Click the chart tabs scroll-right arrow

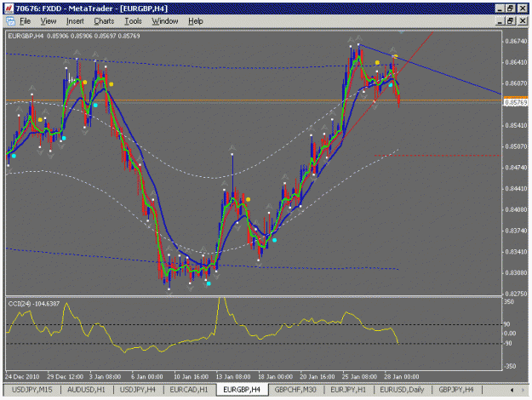[x=523, y=390]
